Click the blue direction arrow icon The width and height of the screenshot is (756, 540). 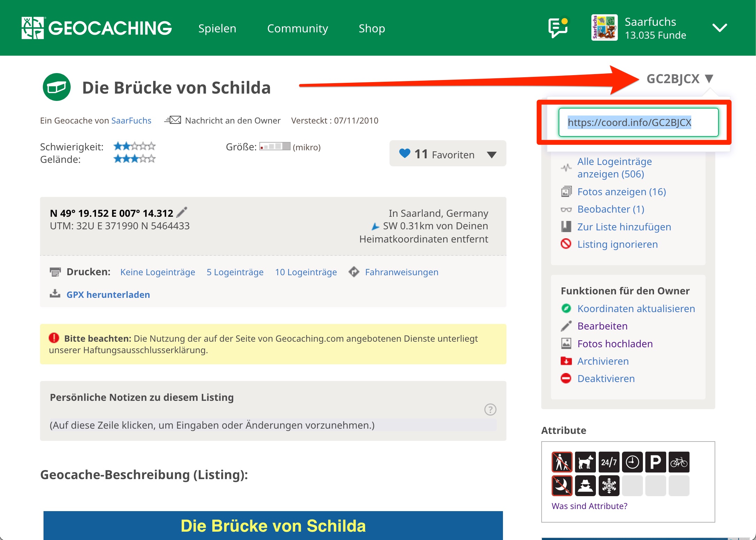click(375, 227)
